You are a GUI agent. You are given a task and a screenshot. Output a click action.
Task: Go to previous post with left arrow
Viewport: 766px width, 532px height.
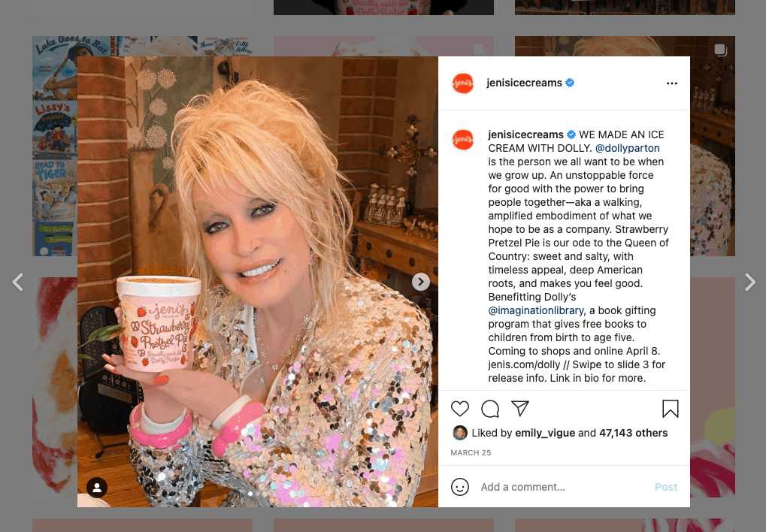click(18, 282)
